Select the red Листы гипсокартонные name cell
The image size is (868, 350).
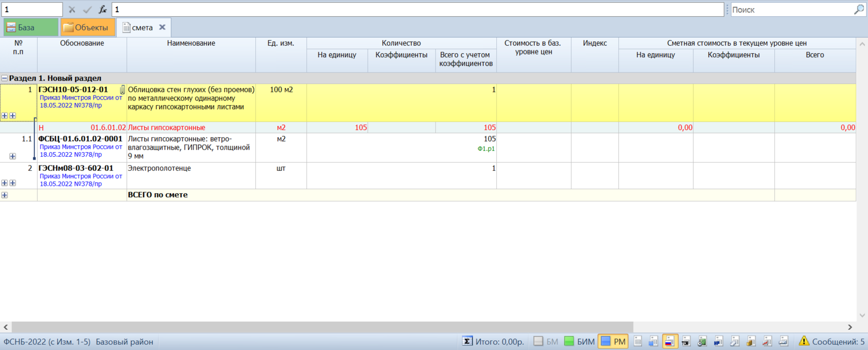(x=191, y=127)
